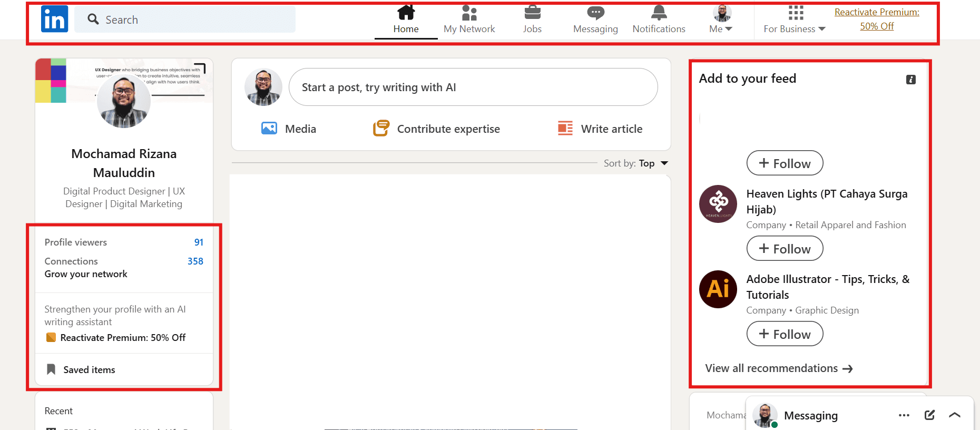
Task: Click the Jobs briefcase icon
Action: [x=532, y=13]
